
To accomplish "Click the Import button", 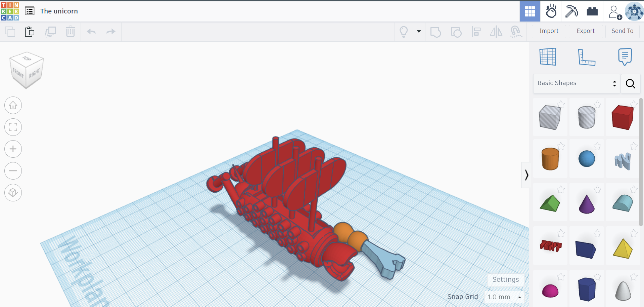I will click(549, 31).
